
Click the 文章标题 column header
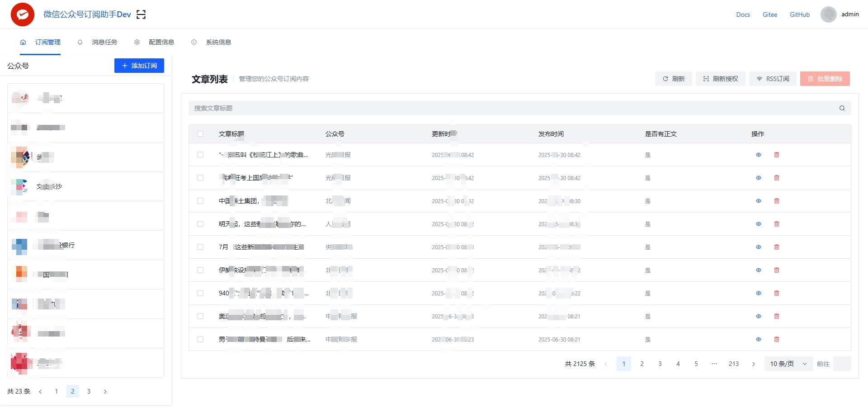pos(231,134)
